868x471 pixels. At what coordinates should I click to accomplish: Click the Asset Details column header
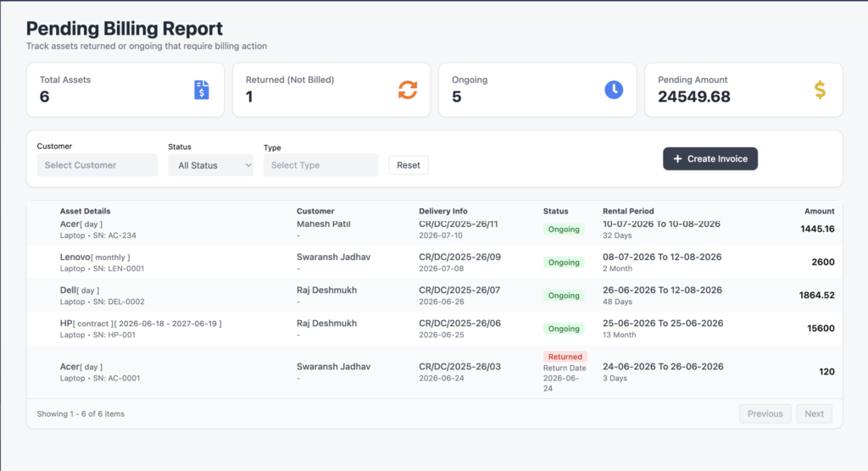86,211
